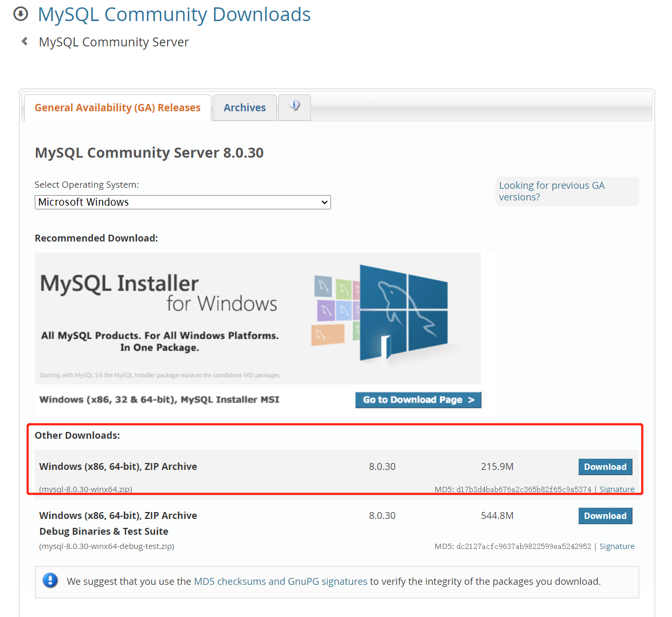Click the Other Downloads label
Image resolution: width=672 pixels, height=617 pixels.
77,435
